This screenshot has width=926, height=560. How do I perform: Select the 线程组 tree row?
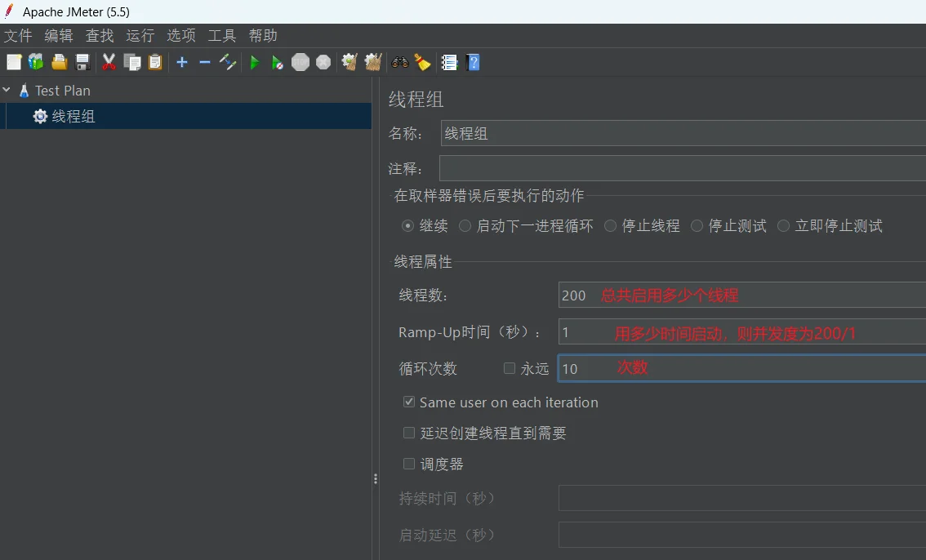click(185, 116)
